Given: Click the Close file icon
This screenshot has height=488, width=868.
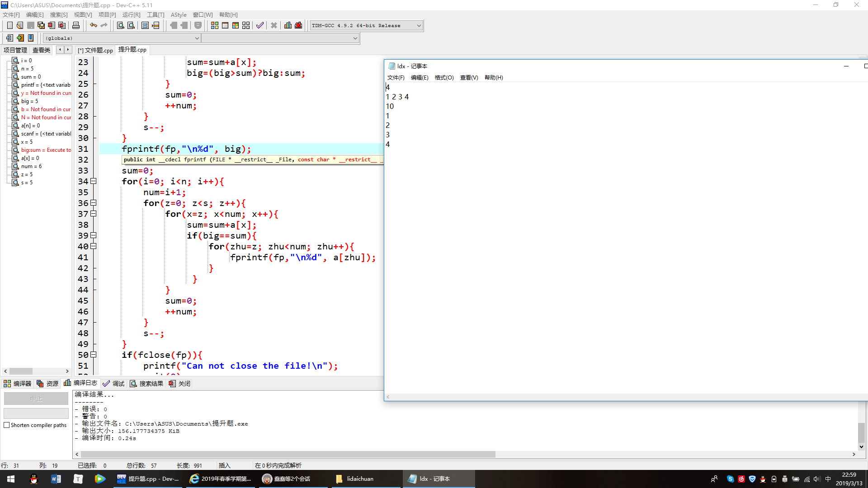Looking at the screenshot, I should (x=52, y=25).
